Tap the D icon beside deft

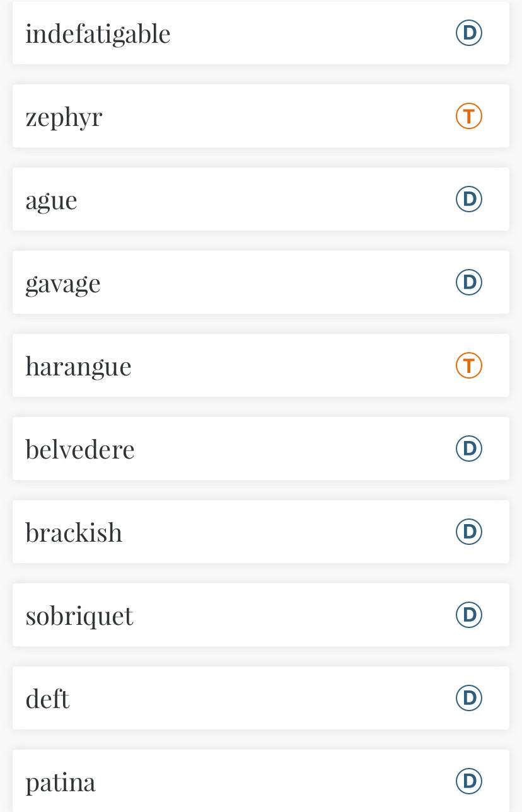click(469, 698)
